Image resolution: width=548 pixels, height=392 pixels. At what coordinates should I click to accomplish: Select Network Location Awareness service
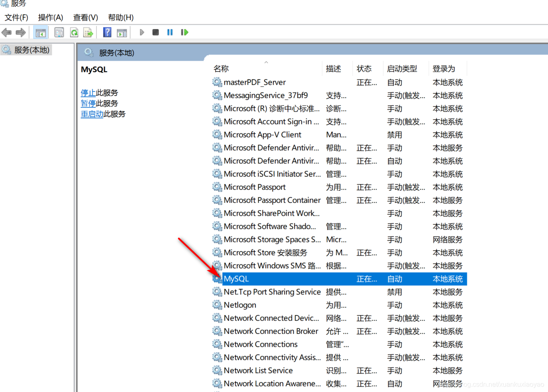(272, 384)
